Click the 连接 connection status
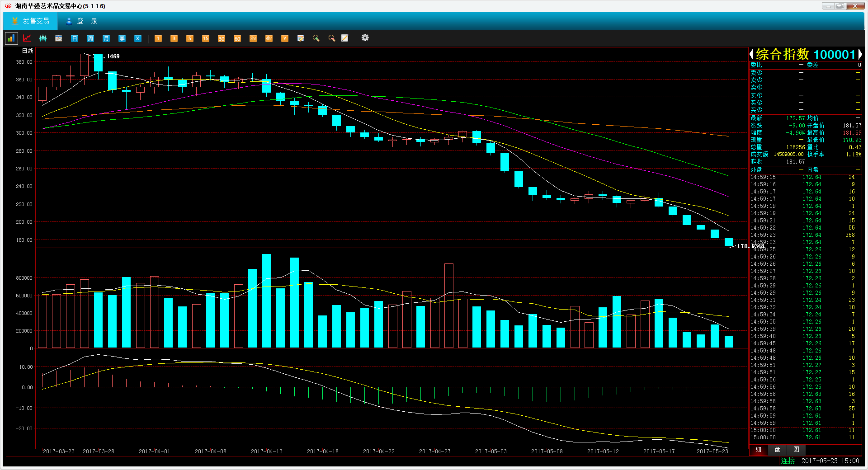This screenshot has height=470, width=868. [788, 461]
